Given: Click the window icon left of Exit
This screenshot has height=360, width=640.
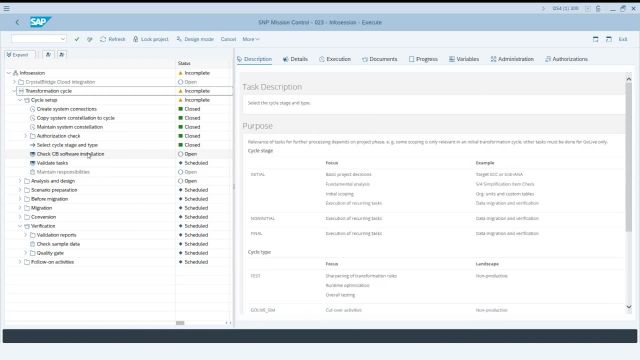Looking at the screenshot, I should (609, 39).
